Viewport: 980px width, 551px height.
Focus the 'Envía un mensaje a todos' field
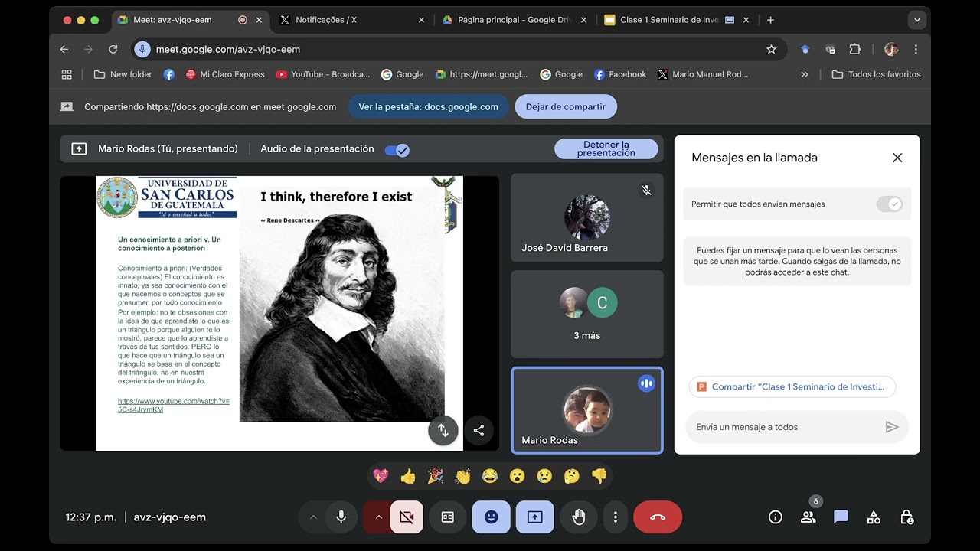(x=783, y=427)
